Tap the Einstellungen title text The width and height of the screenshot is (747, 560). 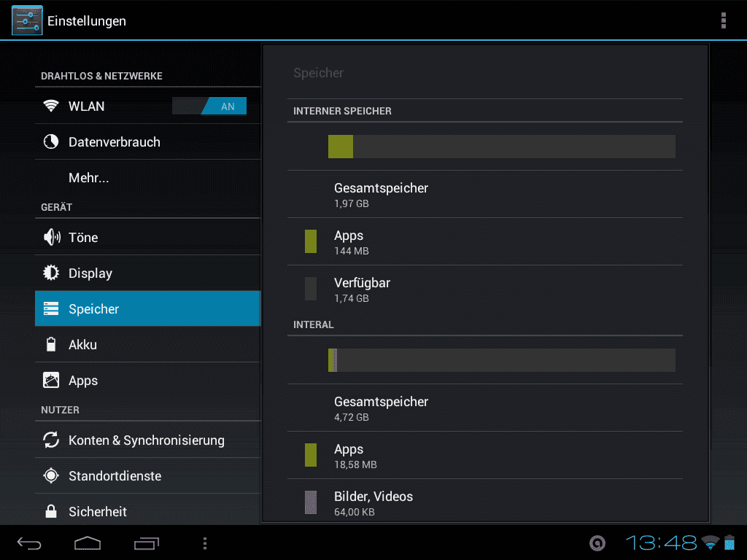point(87,21)
